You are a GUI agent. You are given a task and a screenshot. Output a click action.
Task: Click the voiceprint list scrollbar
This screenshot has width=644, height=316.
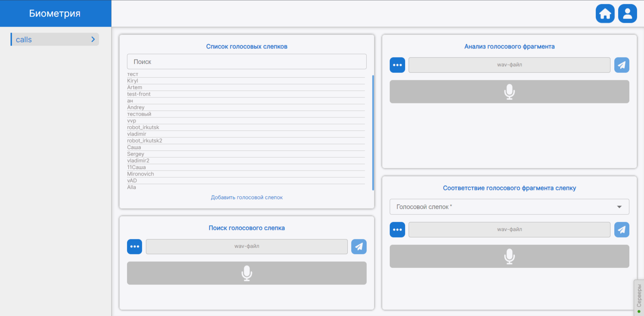pos(373,132)
